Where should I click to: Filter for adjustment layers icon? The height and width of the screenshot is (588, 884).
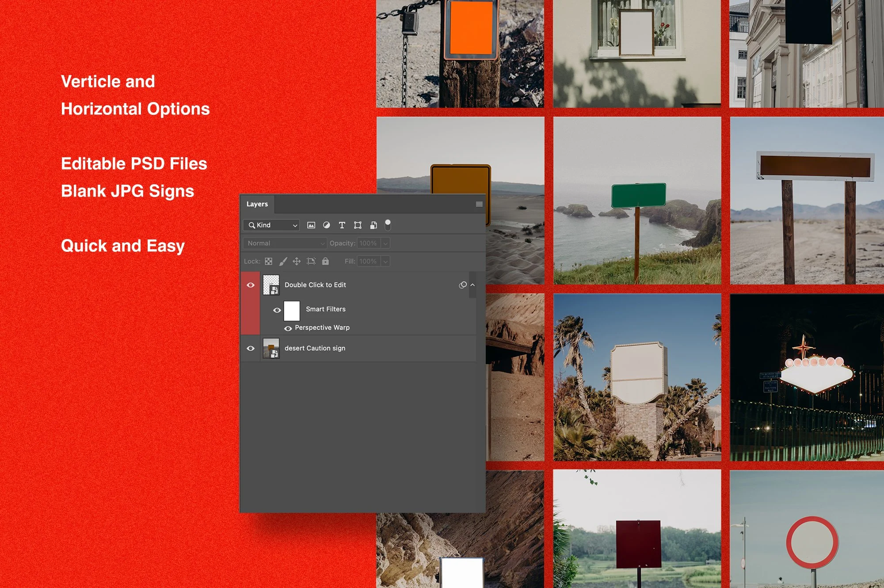tap(327, 225)
